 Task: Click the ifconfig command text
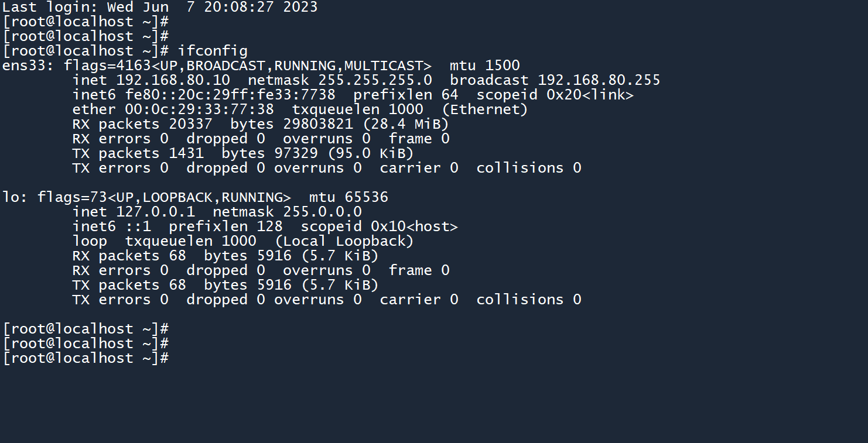(213, 51)
